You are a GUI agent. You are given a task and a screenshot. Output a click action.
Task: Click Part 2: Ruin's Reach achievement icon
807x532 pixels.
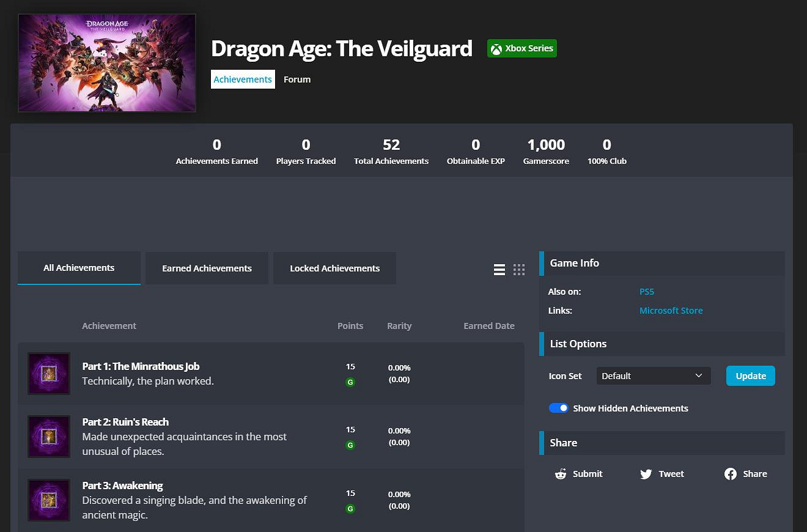49,437
